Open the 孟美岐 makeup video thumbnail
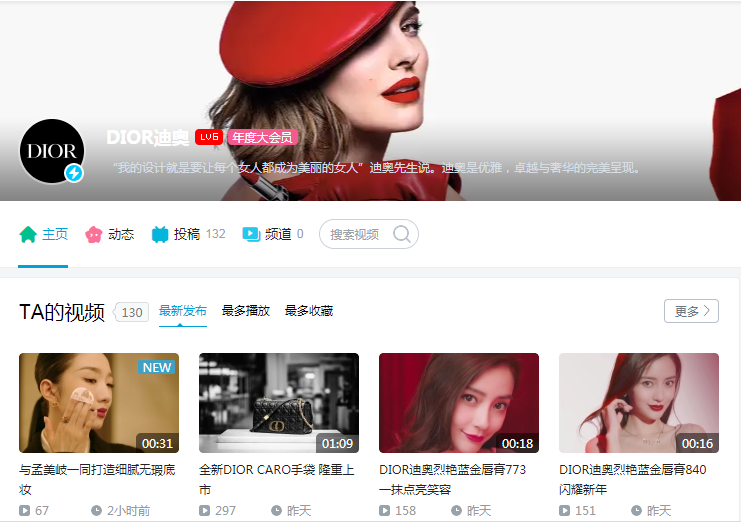 99,403
